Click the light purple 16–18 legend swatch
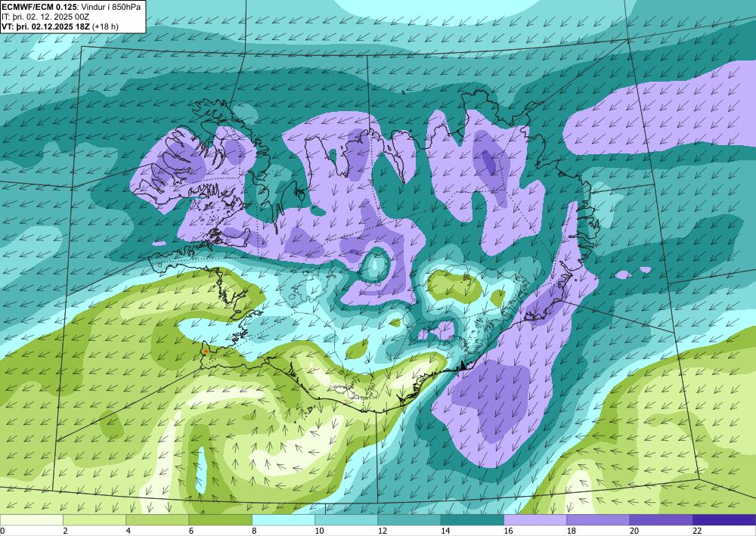 (535, 519)
